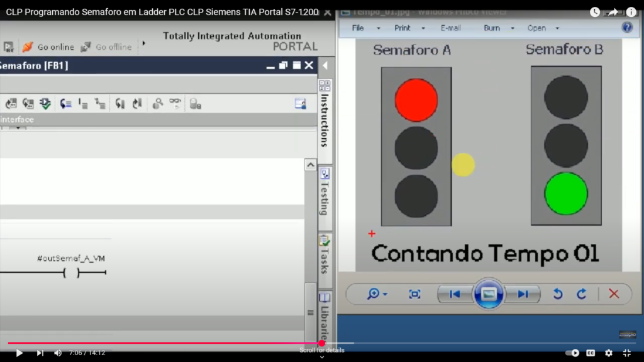Viewport: 644px width, 362px height.
Task: Go to previous photo
Action: click(x=455, y=294)
